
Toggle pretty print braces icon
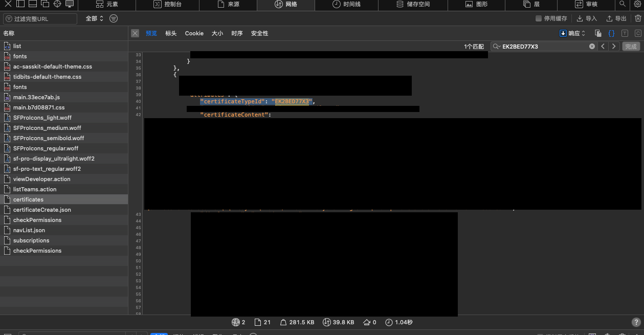click(611, 33)
